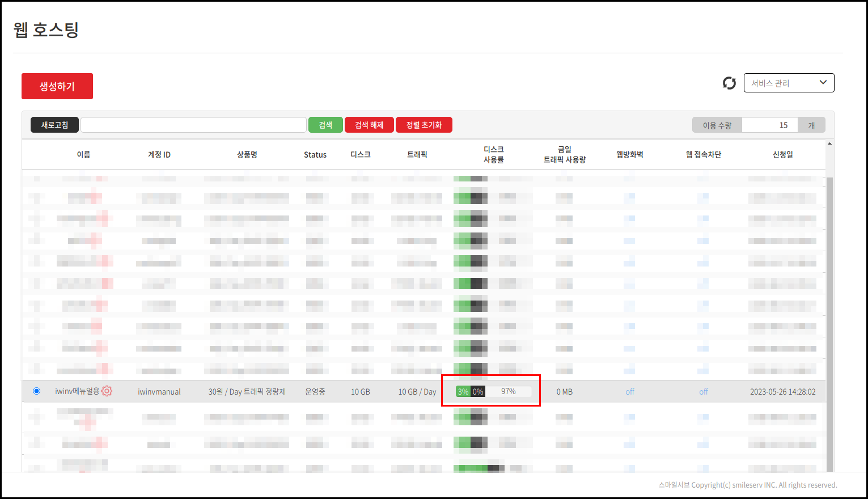Click the refresh circular arrows icon
This screenshot has height=499, width=868.
pyautogui.click(x=729, y=83)
